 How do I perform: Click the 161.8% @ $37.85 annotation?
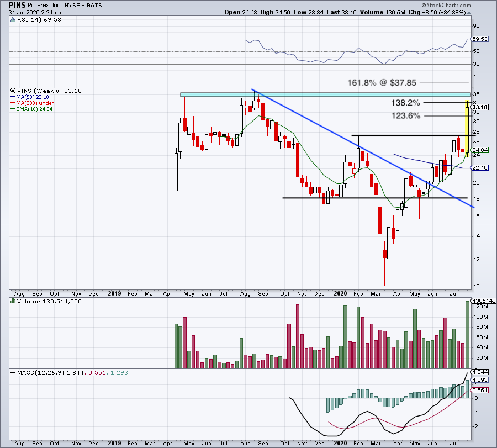382,83
